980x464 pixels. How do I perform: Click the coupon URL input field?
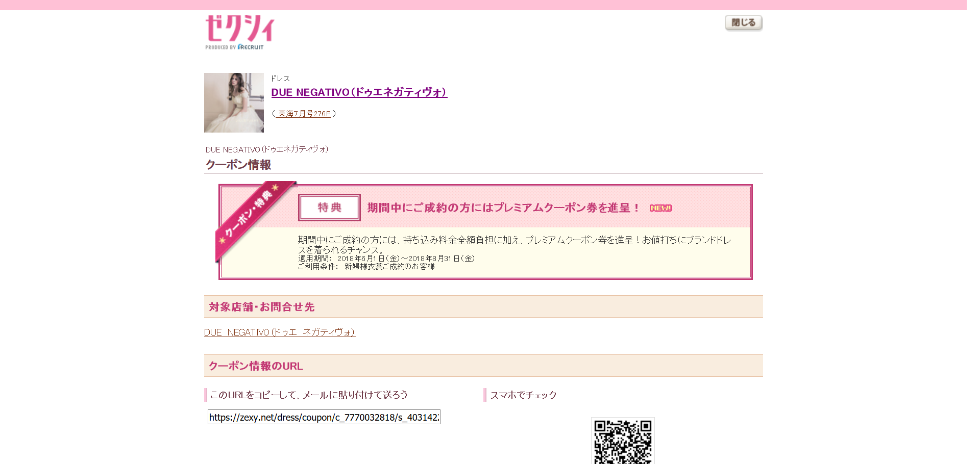pos(324,417)
